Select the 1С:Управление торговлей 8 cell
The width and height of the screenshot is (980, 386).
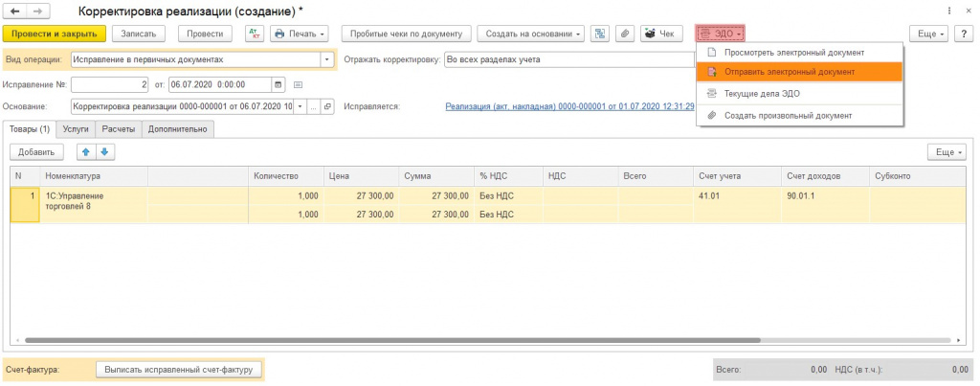click(x=94, y=205)
